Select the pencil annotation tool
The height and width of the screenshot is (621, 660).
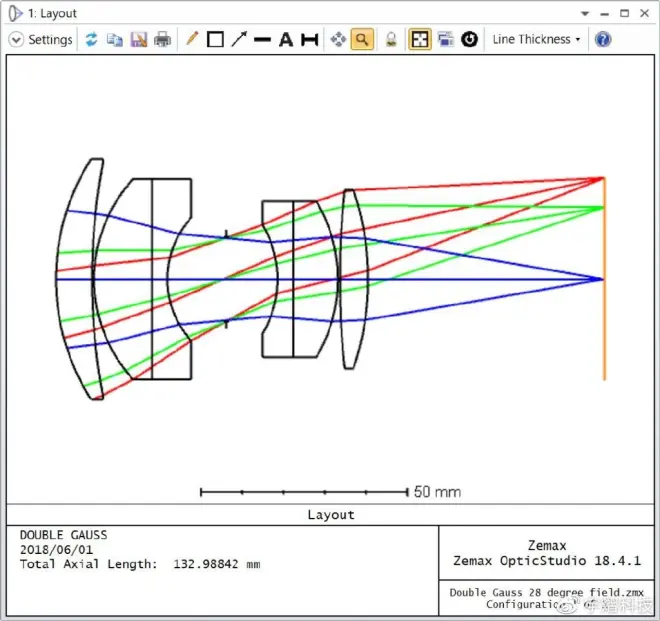[x=192, y=39]
